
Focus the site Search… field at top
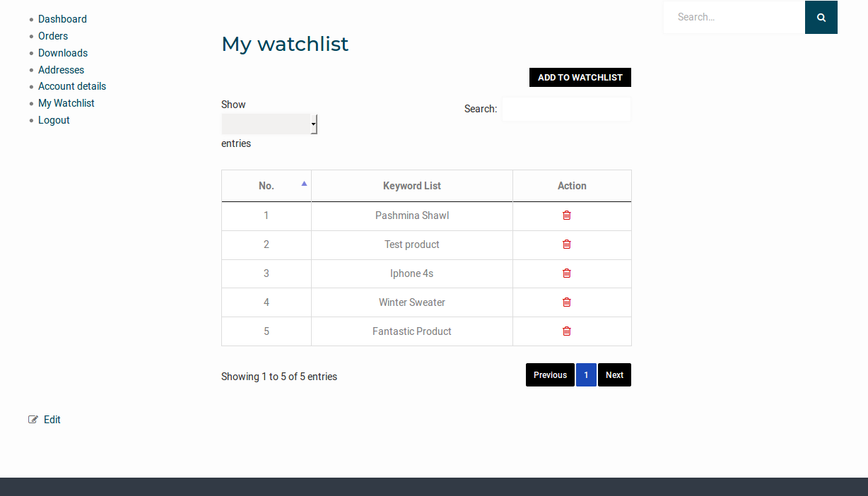pos(734,17)
